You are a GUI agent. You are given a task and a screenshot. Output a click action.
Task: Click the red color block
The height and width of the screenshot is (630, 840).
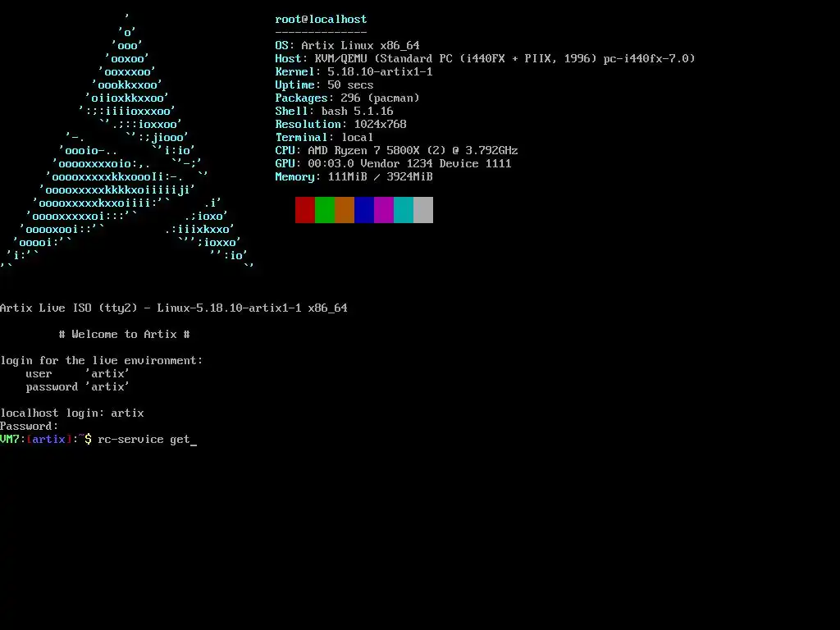point(305,210)
